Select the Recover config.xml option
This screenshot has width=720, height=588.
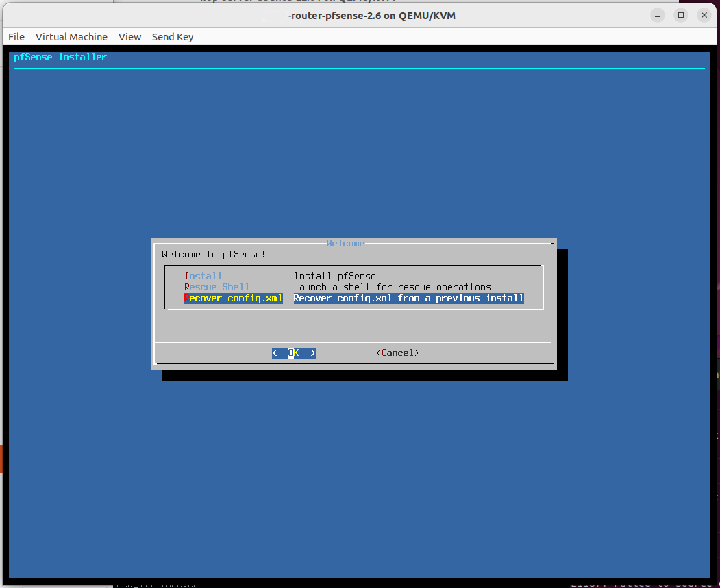234,298
